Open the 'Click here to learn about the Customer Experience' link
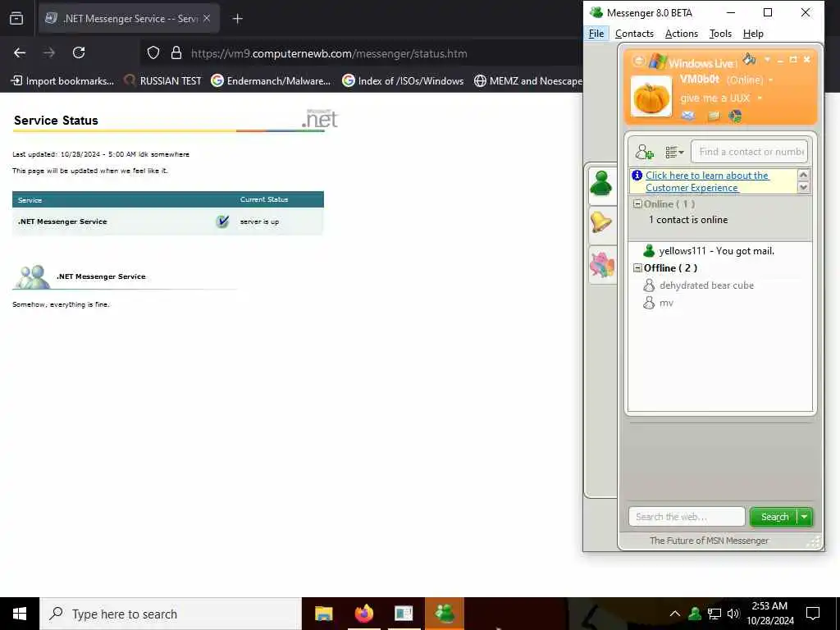This screenshot has height=630, width=840. click(706, 181)
